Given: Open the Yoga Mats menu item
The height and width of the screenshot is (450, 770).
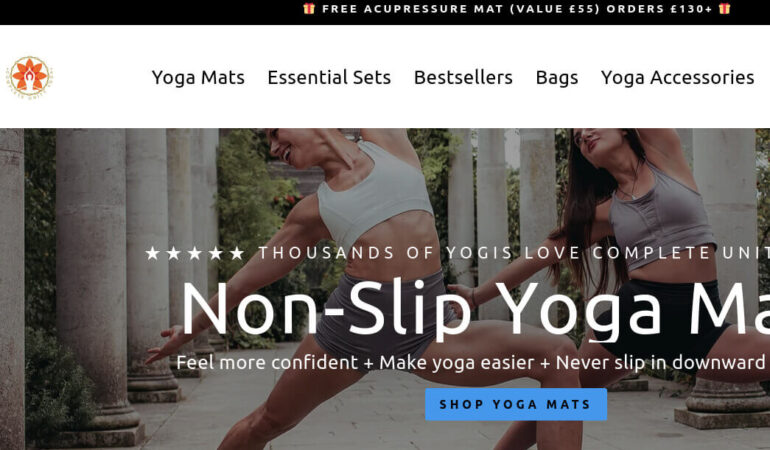Looking at the screenshot, I should pos(198,78).
